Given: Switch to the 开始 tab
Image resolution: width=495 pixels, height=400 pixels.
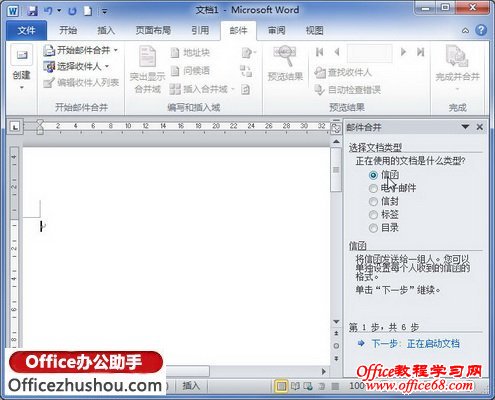Looking at the screenshot, I should tap(68, 31).
